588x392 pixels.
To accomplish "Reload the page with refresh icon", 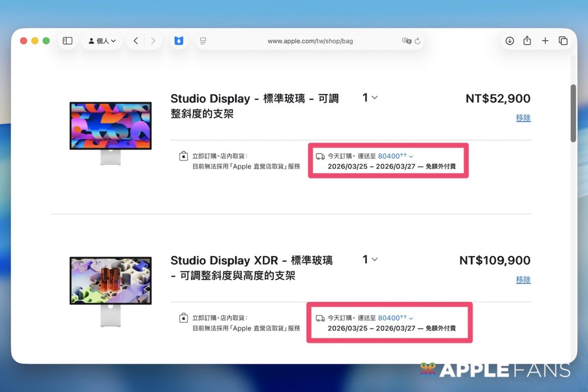I will pos(418,41).
